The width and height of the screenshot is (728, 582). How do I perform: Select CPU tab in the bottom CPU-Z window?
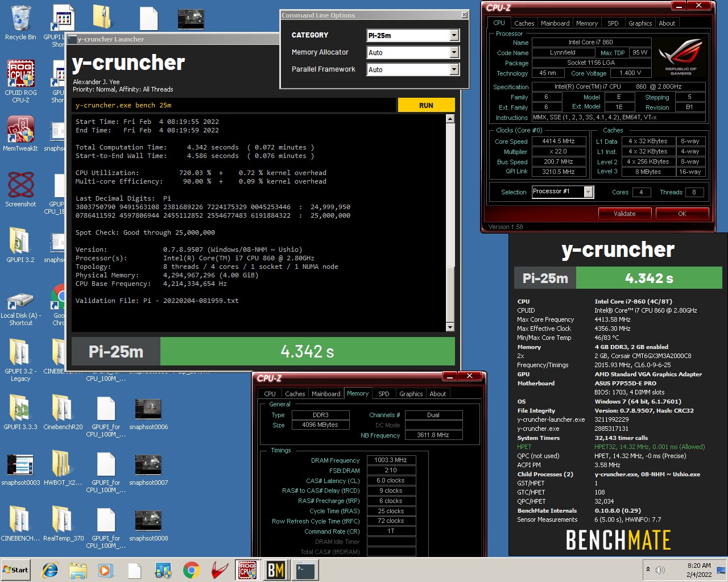click(270, 393)
